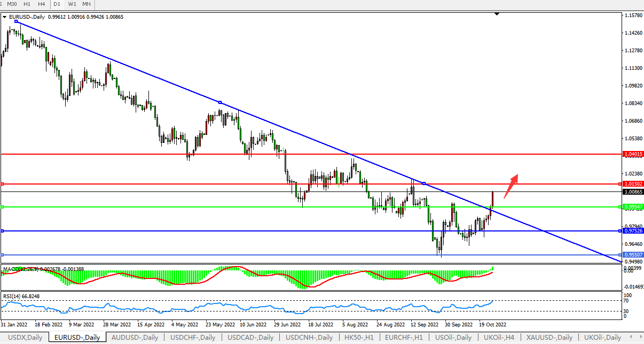Select the MN monthly timeframe
The image size is (644, 344).
tap(86, 4)
